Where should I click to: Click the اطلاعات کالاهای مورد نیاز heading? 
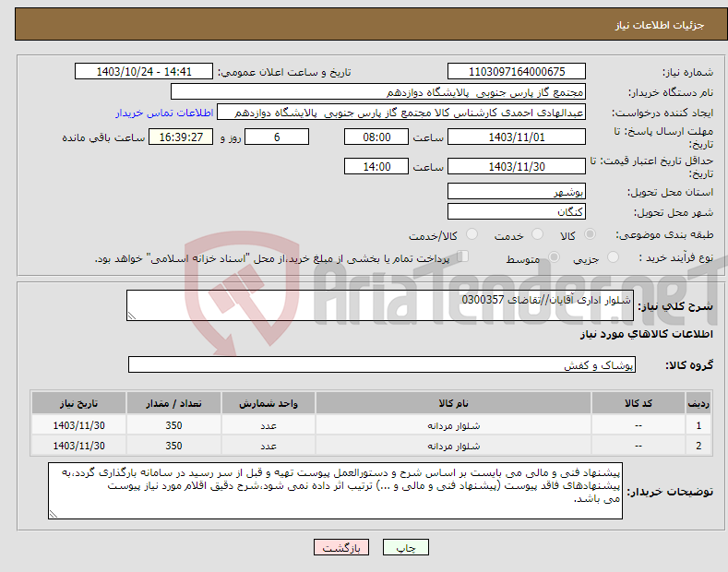tap(646, 334)
